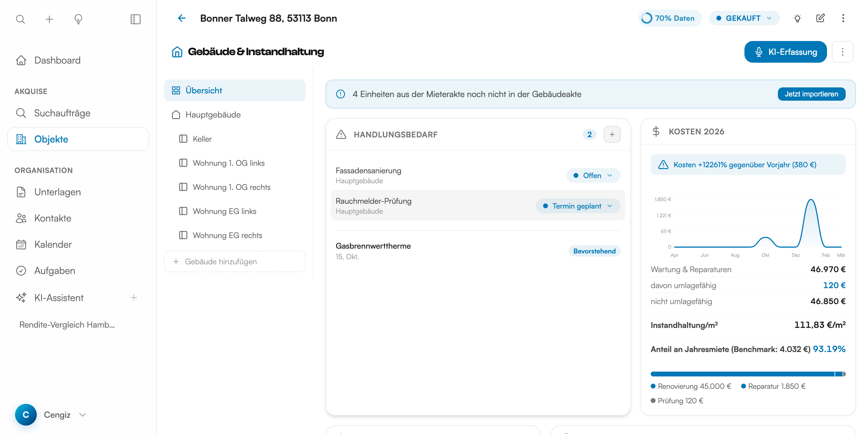Click the cost breakdown progress bar
This screenshot has width=868, height=434.
[x=748, y=374]
